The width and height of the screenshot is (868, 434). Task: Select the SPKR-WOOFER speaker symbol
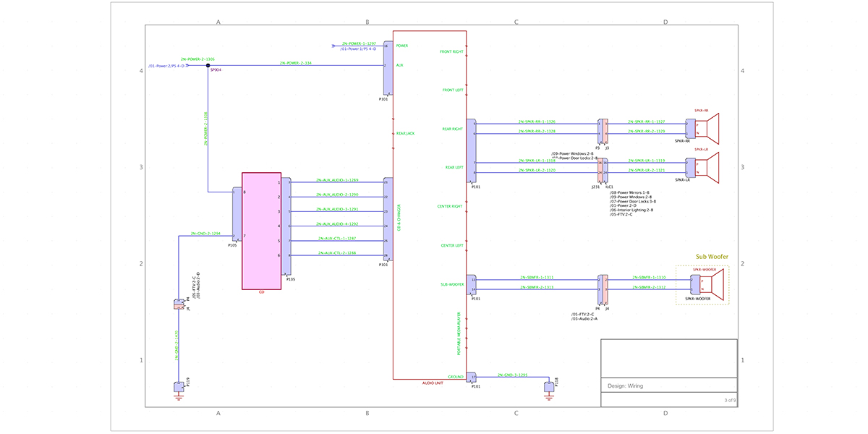[x=711, y=284]
